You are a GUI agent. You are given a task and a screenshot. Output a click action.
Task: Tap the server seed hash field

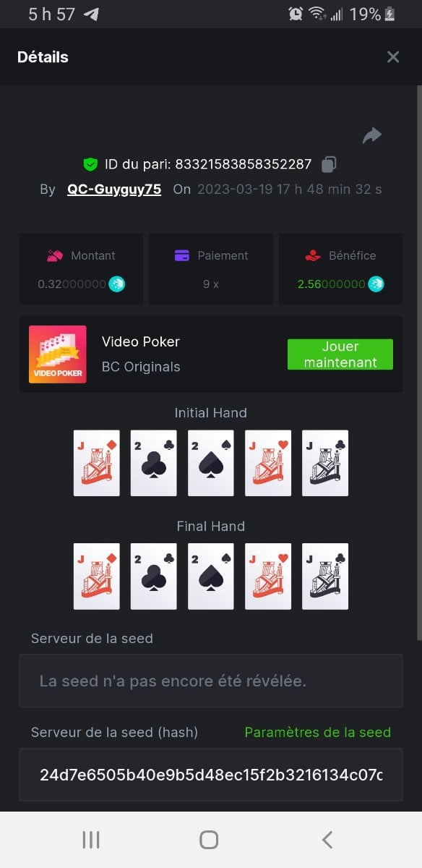coord(211,775)
